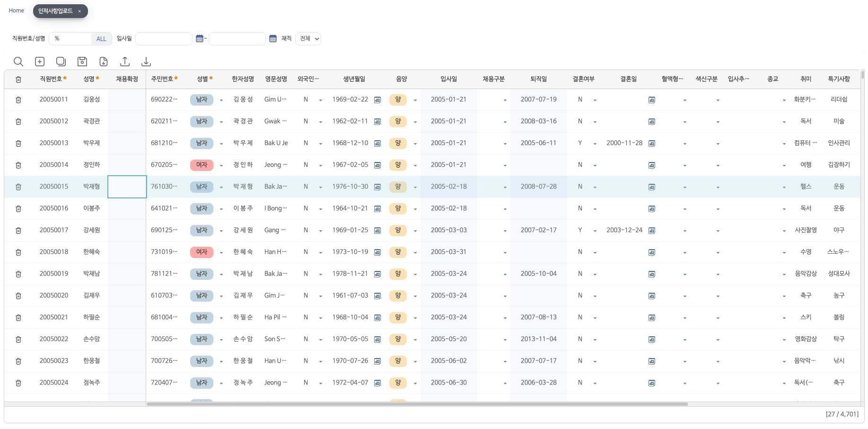
Task: Expand marital status dropdown for 20050013
Action: point(595,143)
